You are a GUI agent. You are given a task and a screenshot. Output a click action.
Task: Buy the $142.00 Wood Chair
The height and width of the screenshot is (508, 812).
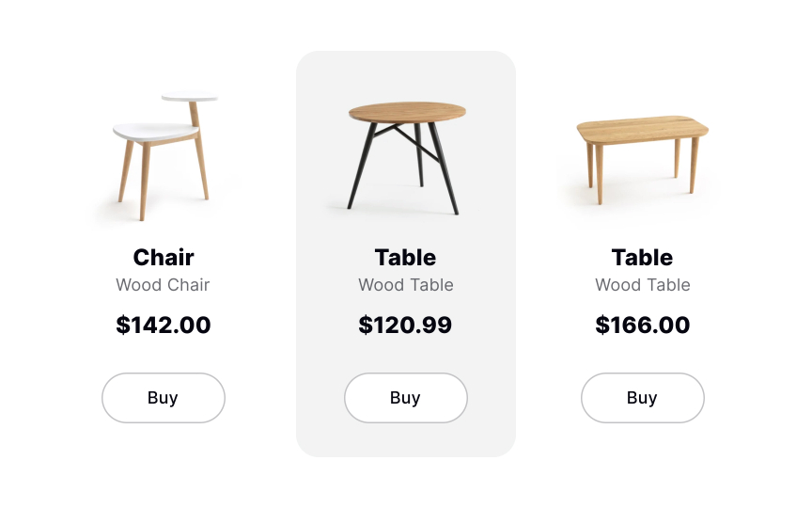point(164,398)
